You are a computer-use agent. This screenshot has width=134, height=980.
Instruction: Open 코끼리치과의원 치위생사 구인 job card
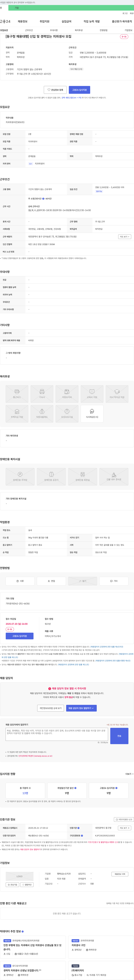101,947
